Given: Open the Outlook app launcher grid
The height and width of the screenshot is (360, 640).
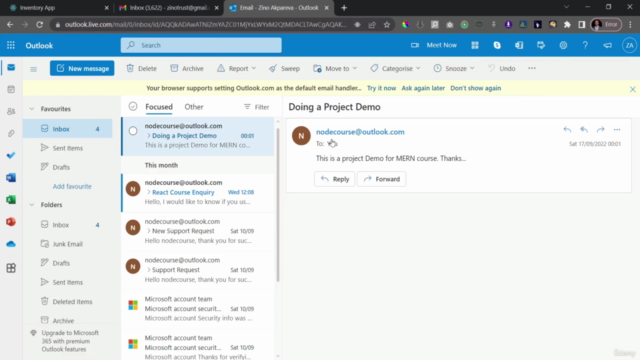Looking at the screenshot, I should pos(11,45).
